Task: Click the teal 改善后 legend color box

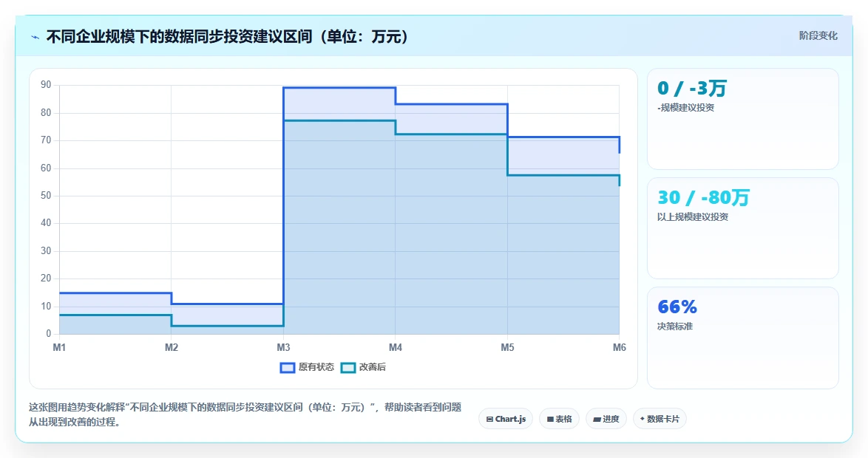Action: (347, 368)
